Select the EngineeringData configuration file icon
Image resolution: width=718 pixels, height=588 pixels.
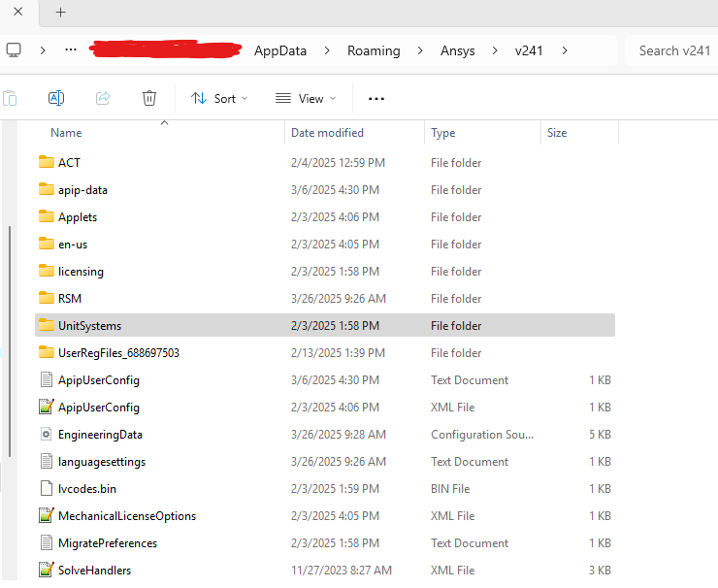(x=46, y=435)
